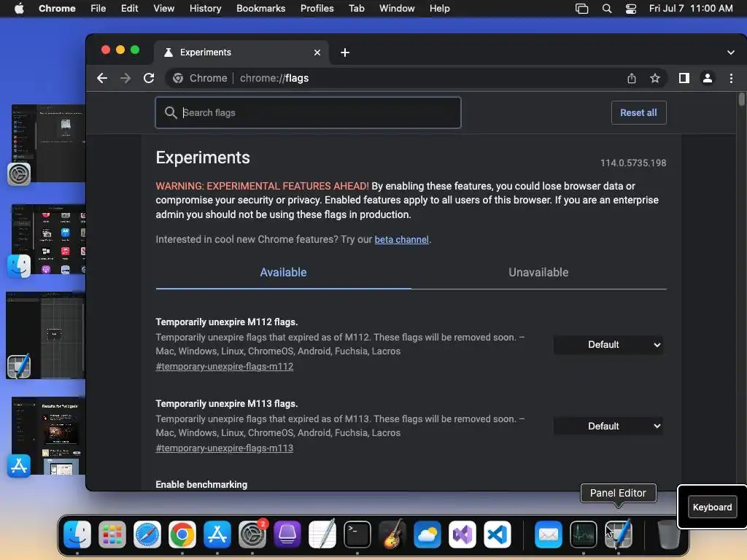Click the Stage Manager menu bar icon

pyautogui.click(x=581, y=9)
